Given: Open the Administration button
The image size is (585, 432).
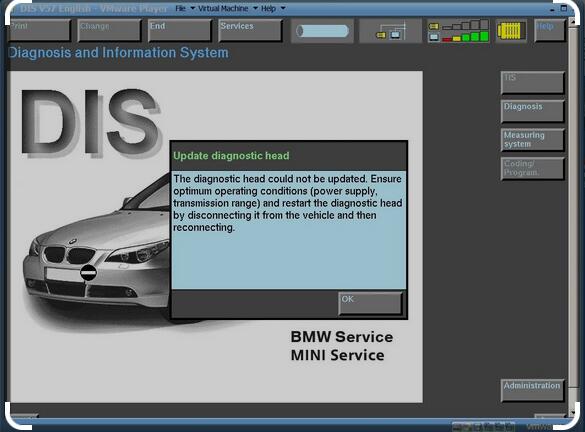Looking at the screenshot, I should [x=532, y=390].
